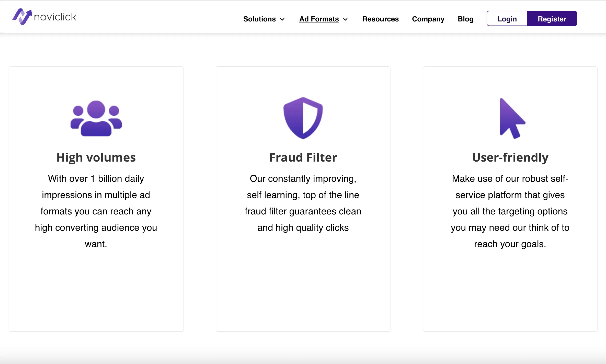Click the High volumes description text

(x=96, y=211)
